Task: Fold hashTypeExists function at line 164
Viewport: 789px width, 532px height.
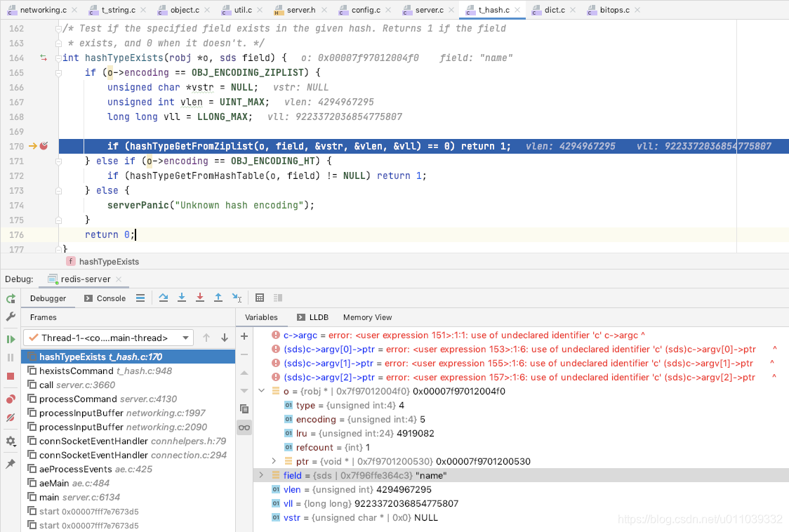Action: (x=58, y=58)
